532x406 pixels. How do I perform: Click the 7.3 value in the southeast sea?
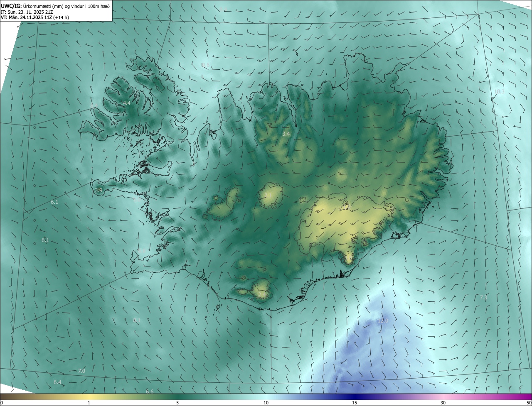483,298
